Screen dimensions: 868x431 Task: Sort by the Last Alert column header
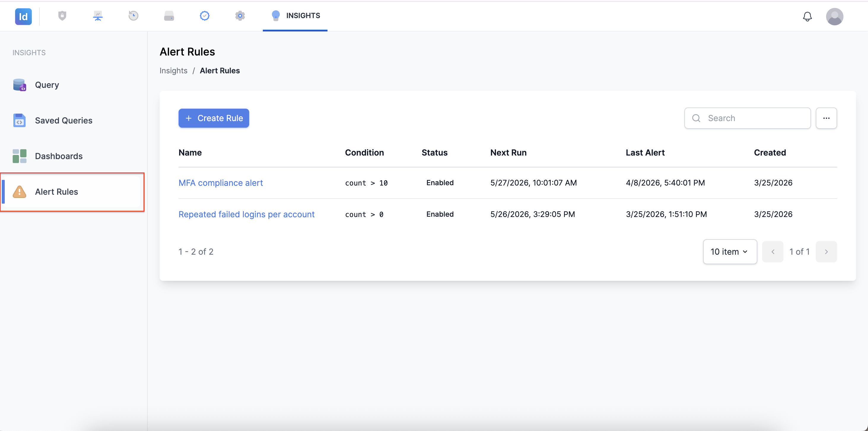pyautogui.click(x=645, y=153)
